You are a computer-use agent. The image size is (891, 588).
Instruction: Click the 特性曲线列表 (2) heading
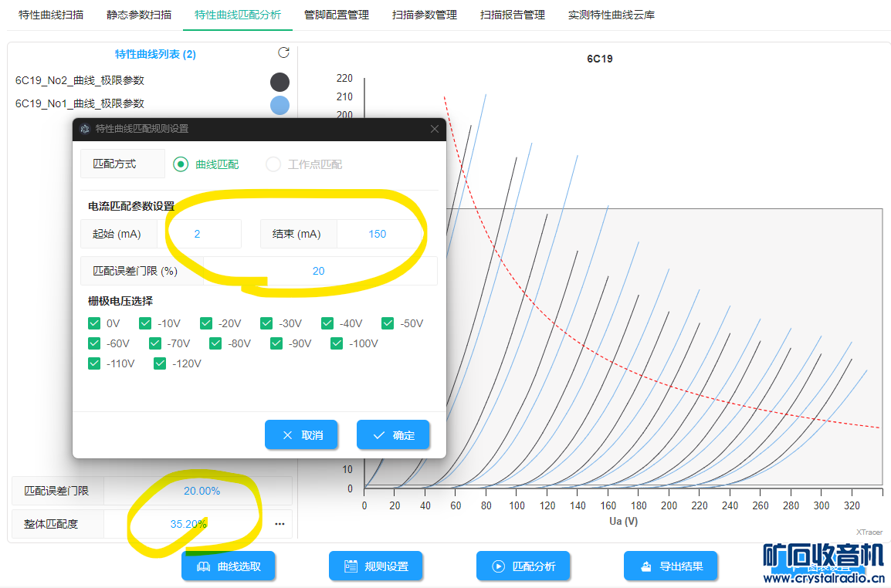click(x=155, y=54)
